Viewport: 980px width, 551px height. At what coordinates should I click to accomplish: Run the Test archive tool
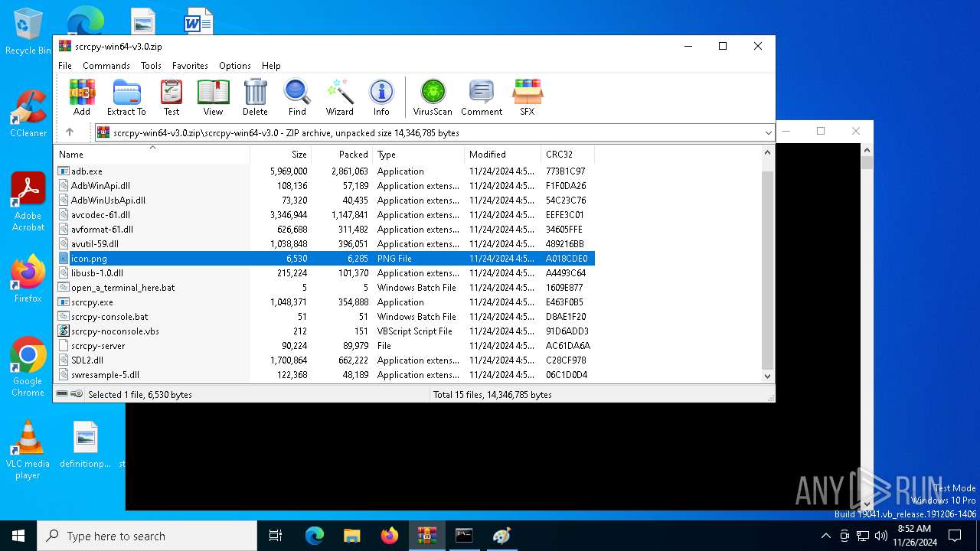171,97
